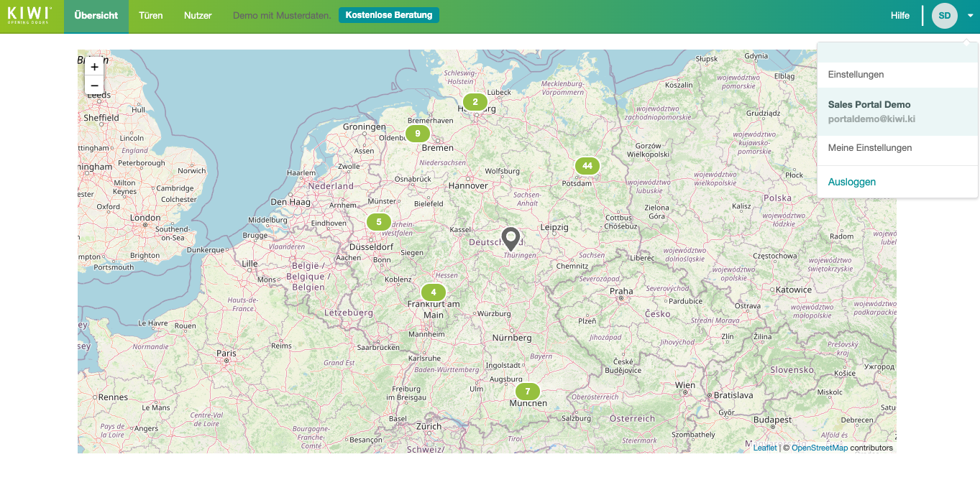This screenshot has height=485, width=980.
Task: Click the Kostenlose Beratung button
Action: point(388,15)
